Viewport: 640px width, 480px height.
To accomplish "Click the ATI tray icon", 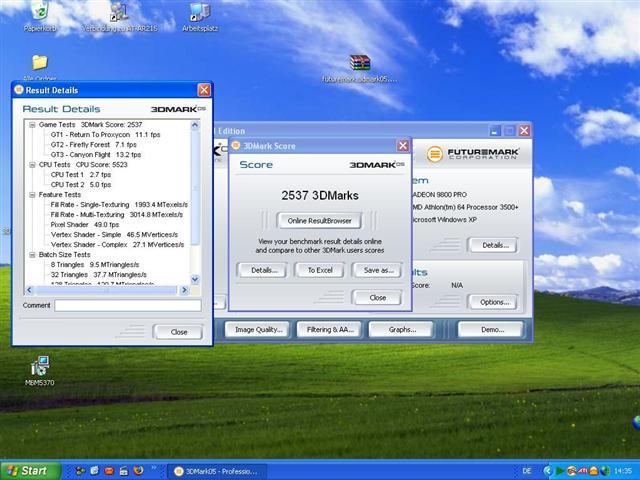I will click(582, 471).
